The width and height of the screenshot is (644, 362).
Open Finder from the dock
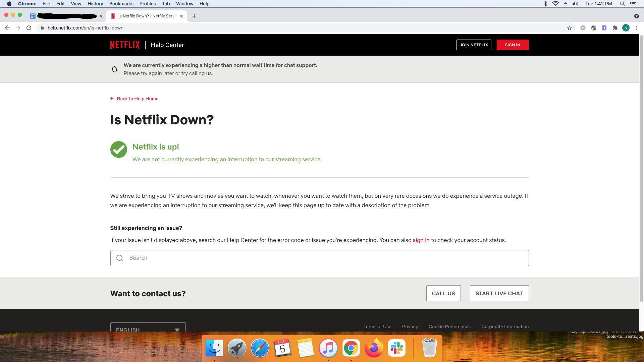214,348
